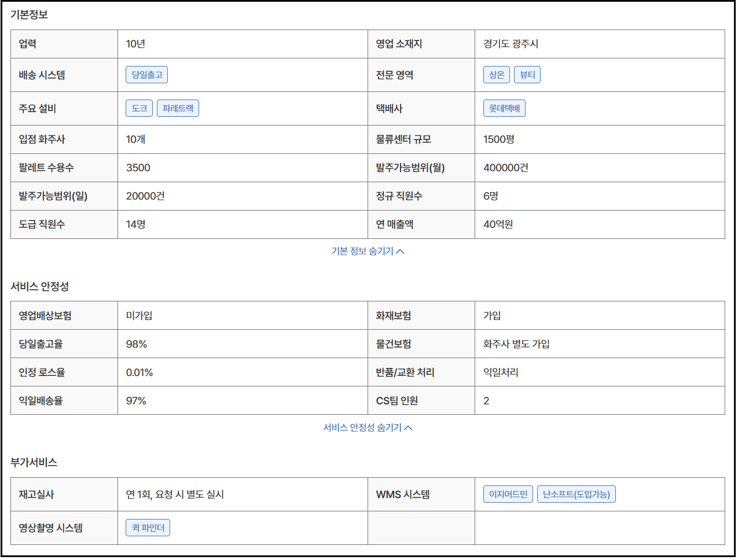Viewport: 738px width, 560px height.
Task: Click the 재고실사 label
Action: click(x=36, y=495)
